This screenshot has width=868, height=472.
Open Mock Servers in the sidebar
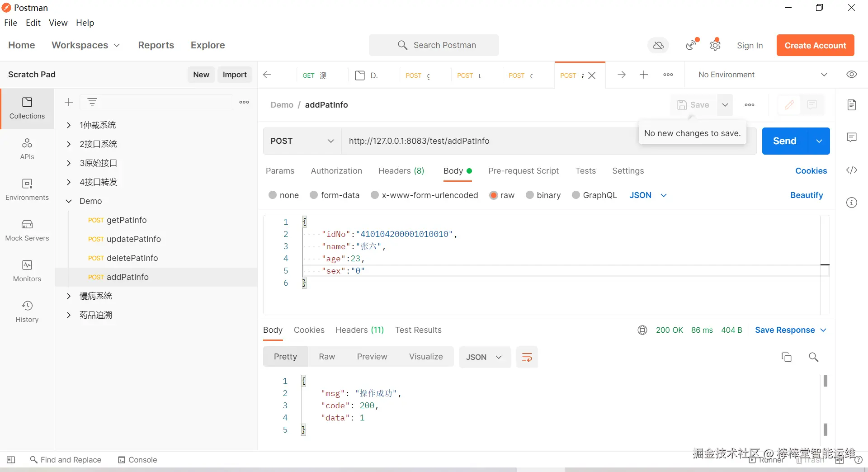click(x=27, y=230)
